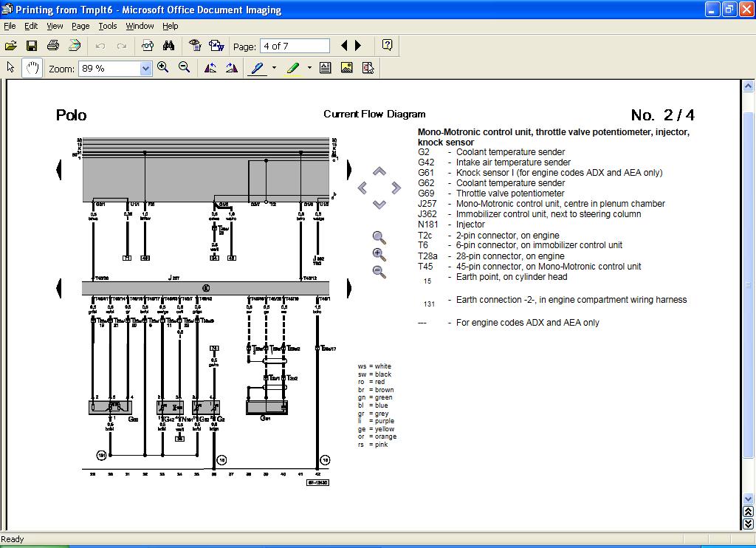The height and width of the screenshot is (548, 756).
Task: Click the Print icon in toolbar
Action: point(53,46)
